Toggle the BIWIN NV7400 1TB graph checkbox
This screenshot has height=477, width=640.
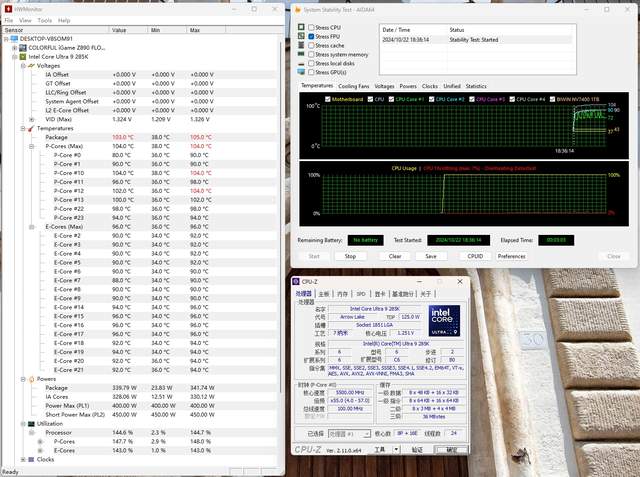[x=552, y=99]
